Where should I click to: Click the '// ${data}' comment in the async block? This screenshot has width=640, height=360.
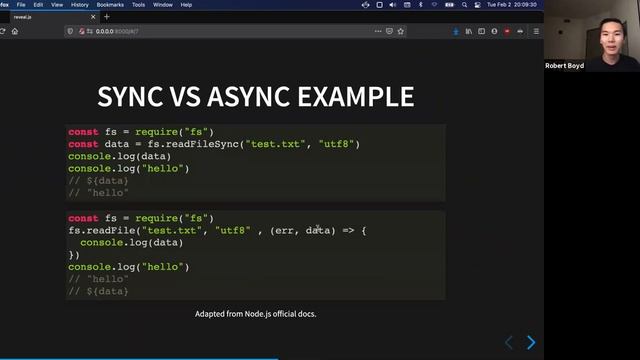[98, 291]
